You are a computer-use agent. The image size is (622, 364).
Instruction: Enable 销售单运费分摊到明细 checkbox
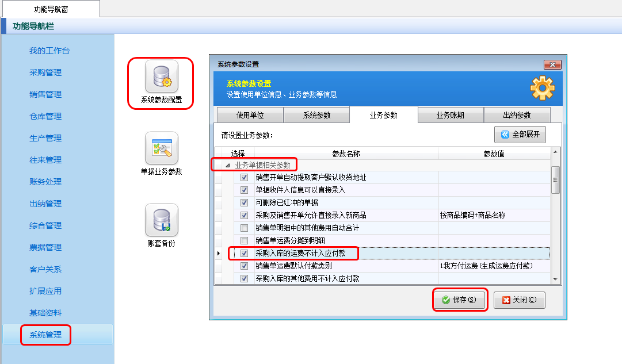(x=244, y=240)
